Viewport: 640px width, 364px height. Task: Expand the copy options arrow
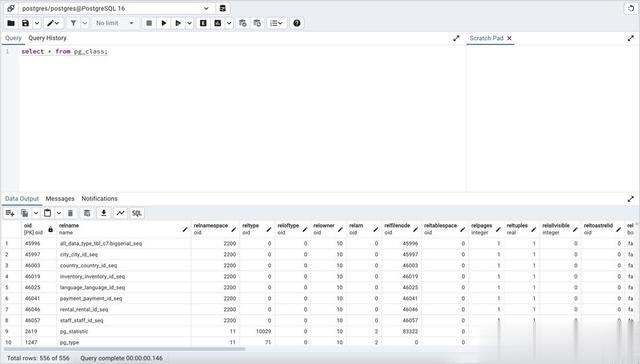36,213
